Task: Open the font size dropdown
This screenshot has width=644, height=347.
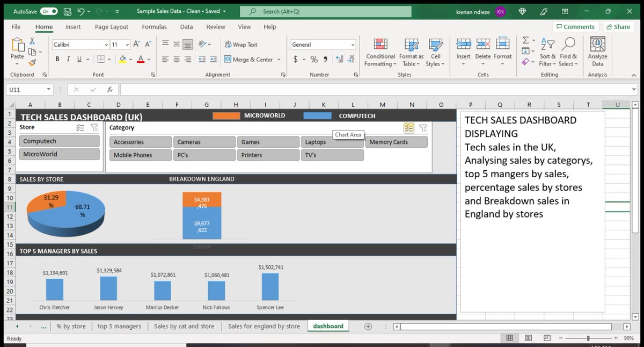Action: pyautogui.click(x=127, y=45)
